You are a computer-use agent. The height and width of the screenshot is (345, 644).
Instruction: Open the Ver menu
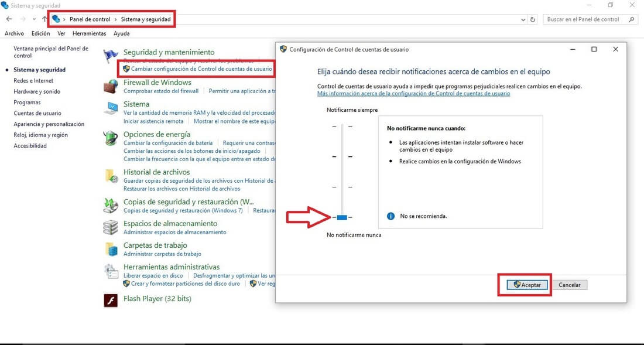click(61, 33)
